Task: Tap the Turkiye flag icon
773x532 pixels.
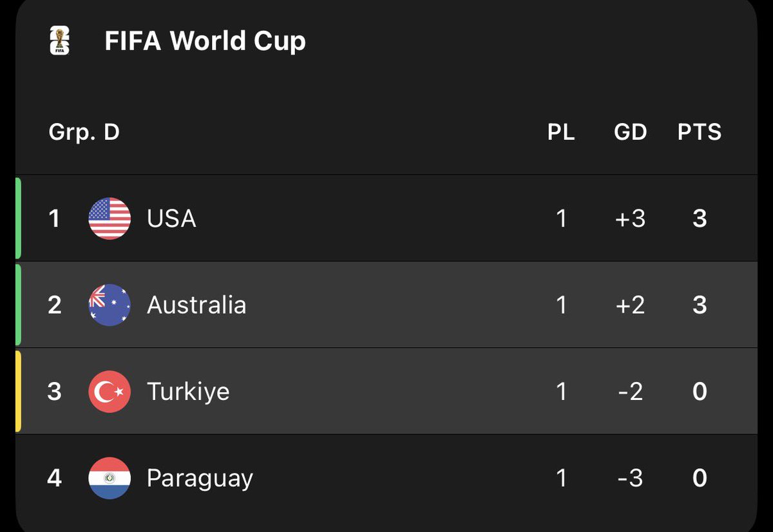Action: 110,392
